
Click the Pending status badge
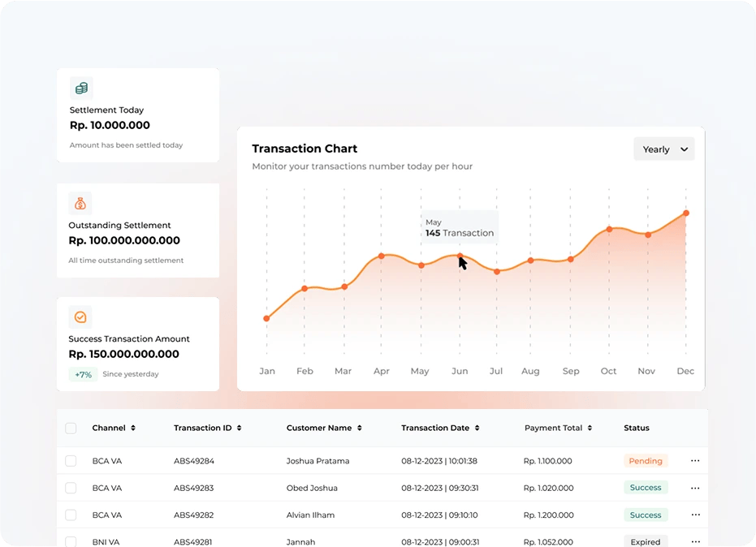pyautogui.click(x=646, y=460)
